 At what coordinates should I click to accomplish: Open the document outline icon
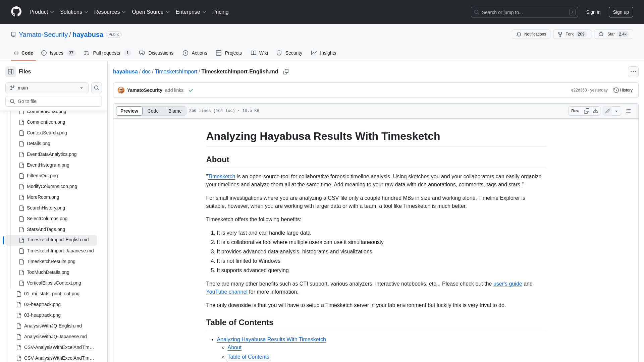point(628,111)
